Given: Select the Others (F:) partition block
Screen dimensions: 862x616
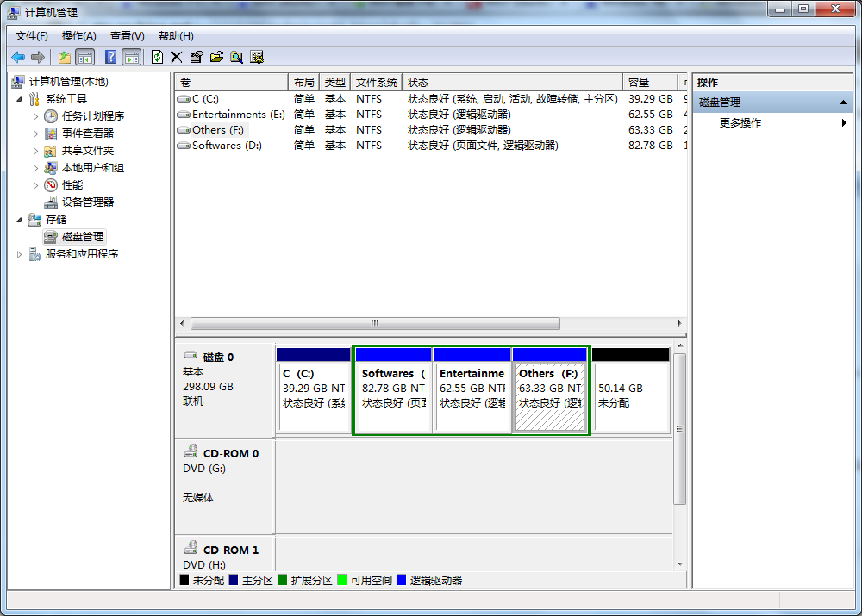Looking at the screenshot, I should pos(550,390).
